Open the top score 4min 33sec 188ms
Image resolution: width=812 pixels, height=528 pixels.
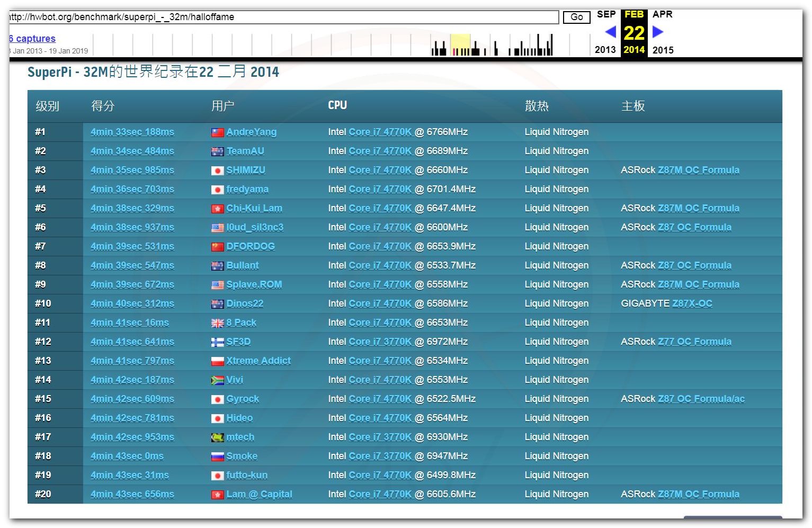click(x=132, y=132)
